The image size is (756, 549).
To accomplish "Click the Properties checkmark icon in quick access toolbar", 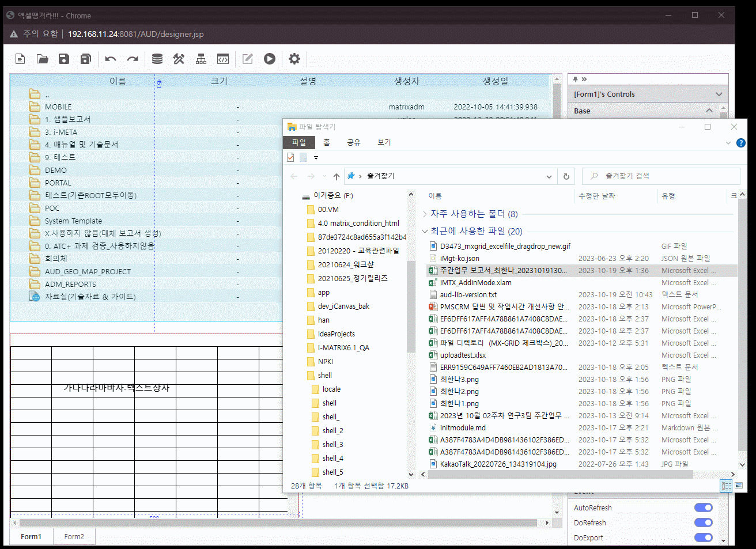I will 290,157.
